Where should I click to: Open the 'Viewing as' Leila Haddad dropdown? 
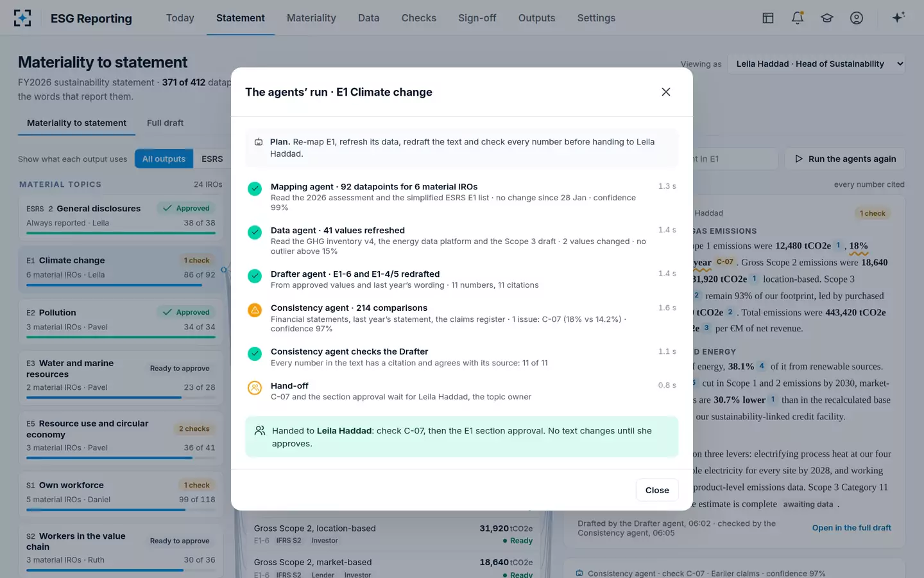coord(816,64)
